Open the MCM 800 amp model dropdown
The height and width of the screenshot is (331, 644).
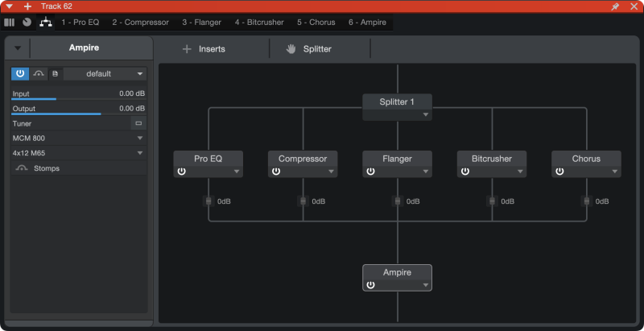click(78, 139)
